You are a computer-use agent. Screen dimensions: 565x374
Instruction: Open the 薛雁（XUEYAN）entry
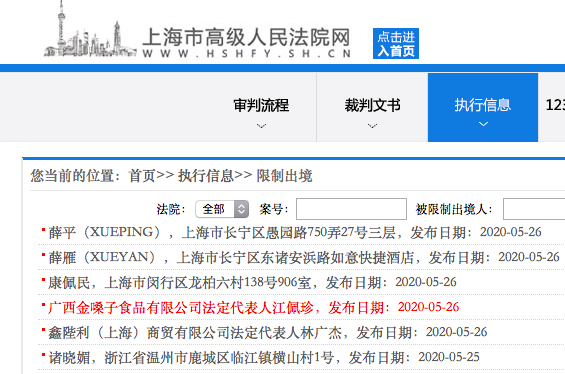pyautogui.click(x=304, y=257)
